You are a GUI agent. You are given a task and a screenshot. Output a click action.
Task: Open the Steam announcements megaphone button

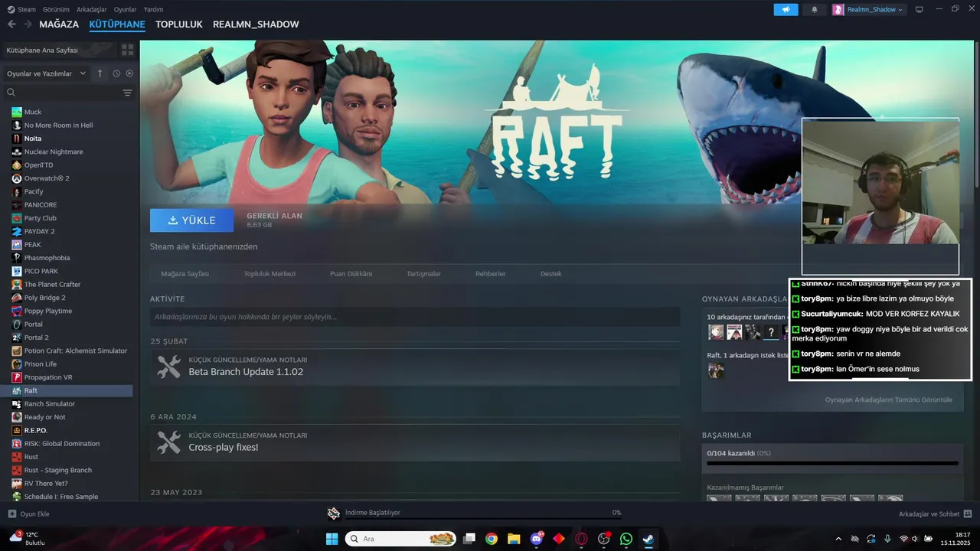pos(786,9)
